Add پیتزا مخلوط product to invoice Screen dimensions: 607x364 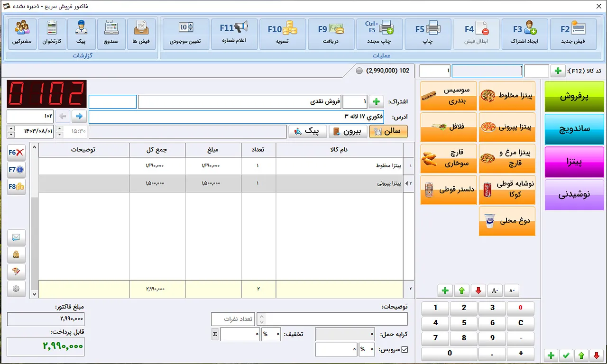(507, 96)
